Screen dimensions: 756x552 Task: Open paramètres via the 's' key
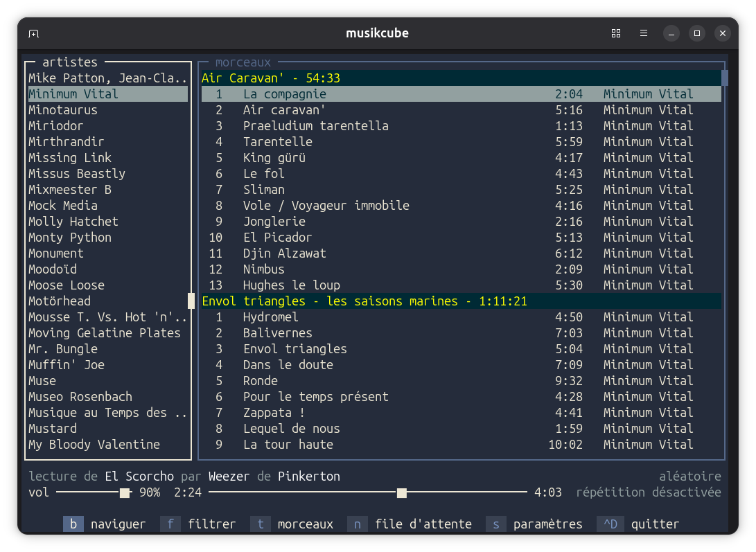(x=496, y=524)
